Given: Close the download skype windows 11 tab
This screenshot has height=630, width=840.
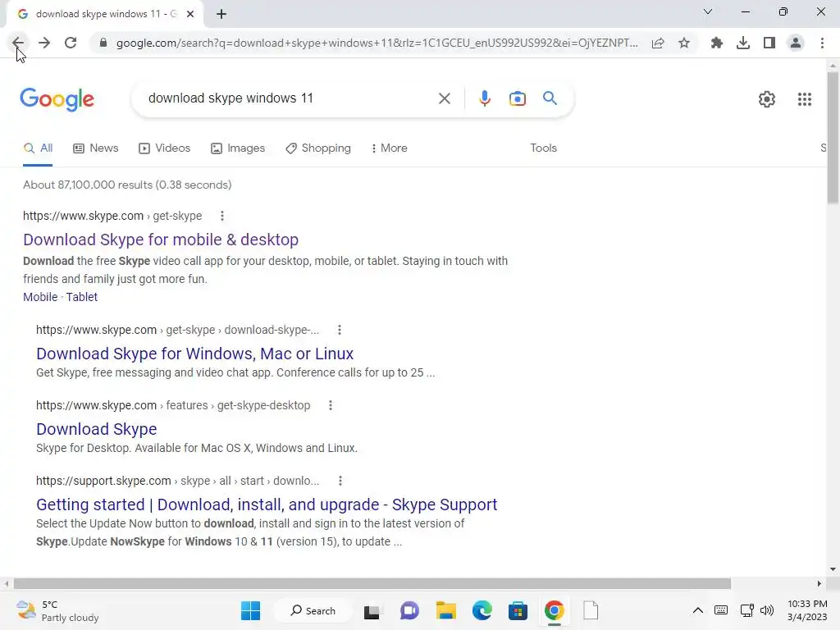Looking at the screenshot, I should [x=190, y=14].
